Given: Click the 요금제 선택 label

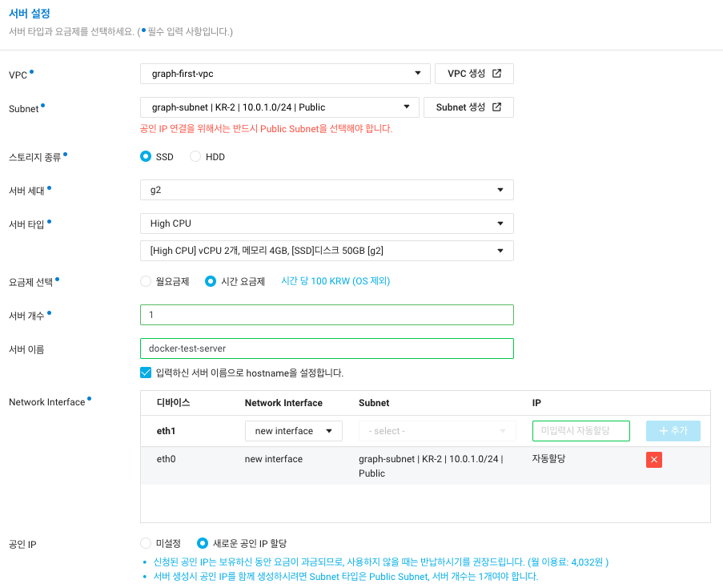Looking at the screenshot, I should pyautogui.click(x=31, y=282).
